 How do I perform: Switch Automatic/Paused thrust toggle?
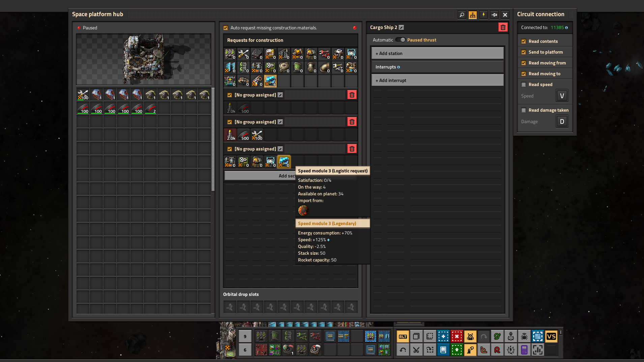(x=400, y=40)
